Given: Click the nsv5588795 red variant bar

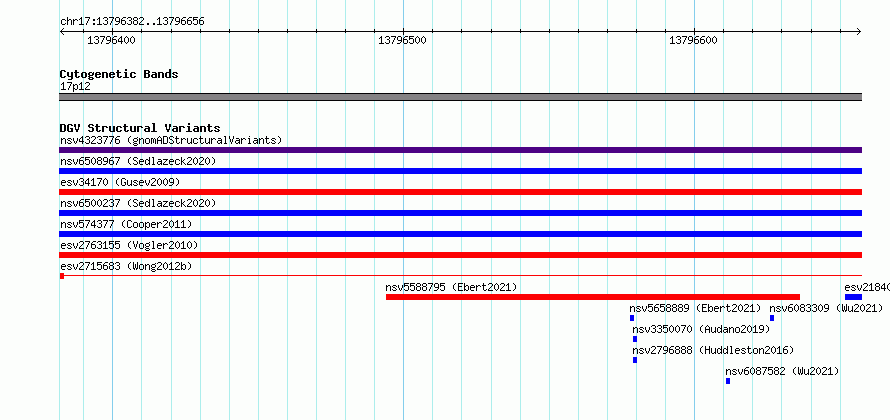Looking at the screenshot, I should (593, 297).
